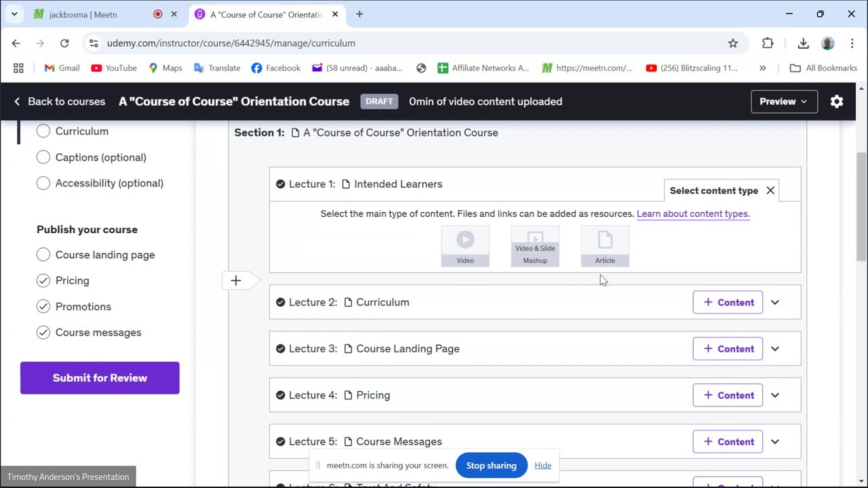Open the Affiliate Networks bookmark
The image size is (868, 488).
[483, 68]
